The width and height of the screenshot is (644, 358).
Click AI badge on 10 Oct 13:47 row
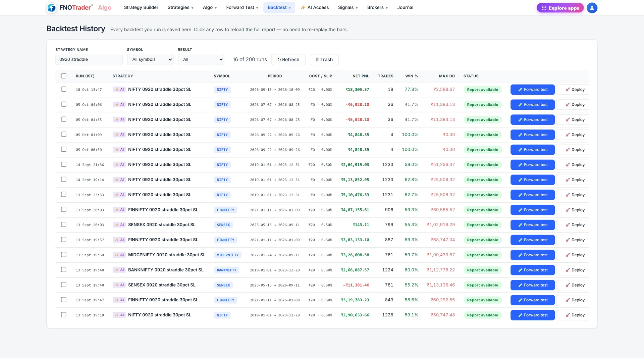119,90
